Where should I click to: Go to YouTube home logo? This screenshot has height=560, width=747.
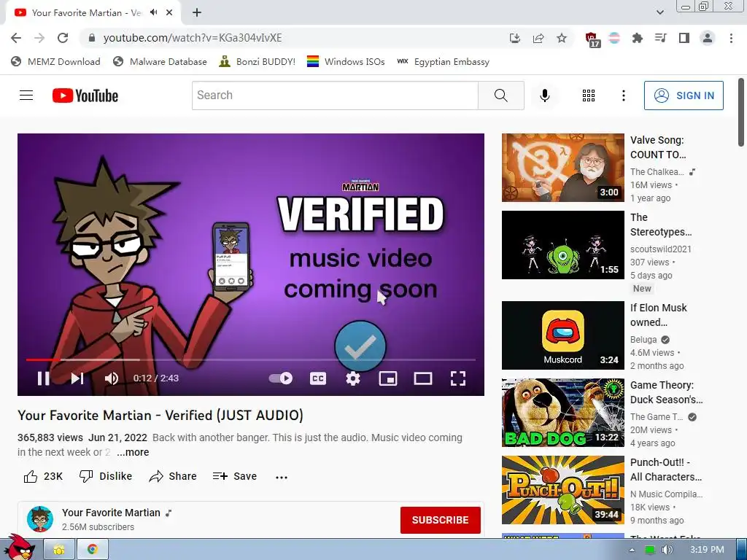85,96
